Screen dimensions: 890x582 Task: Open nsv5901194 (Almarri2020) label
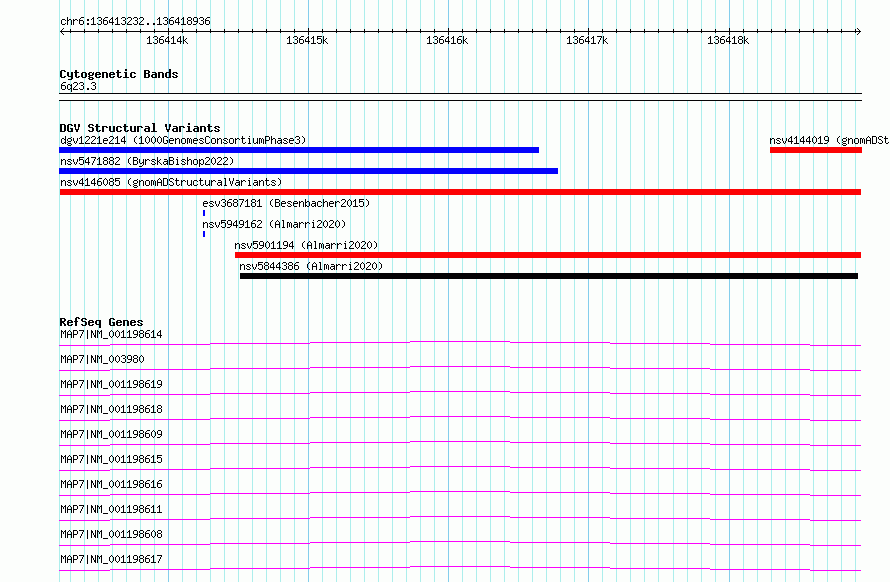pos(307,245)
